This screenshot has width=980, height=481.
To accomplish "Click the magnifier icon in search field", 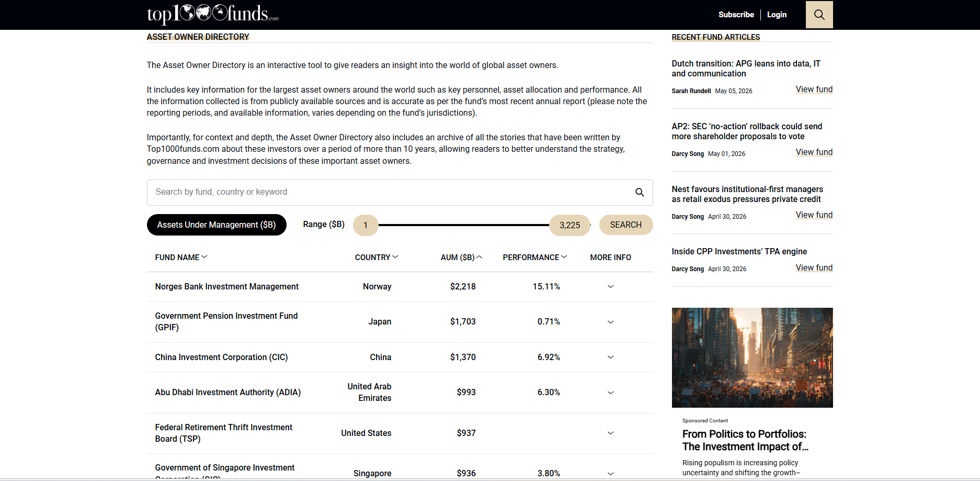I will [x=640, y=192].
